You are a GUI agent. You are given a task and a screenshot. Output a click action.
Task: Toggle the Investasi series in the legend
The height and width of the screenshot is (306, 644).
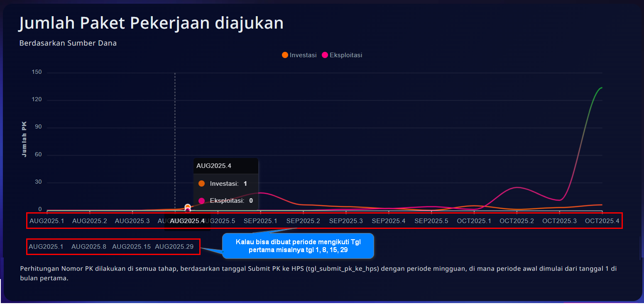[299, 55]
